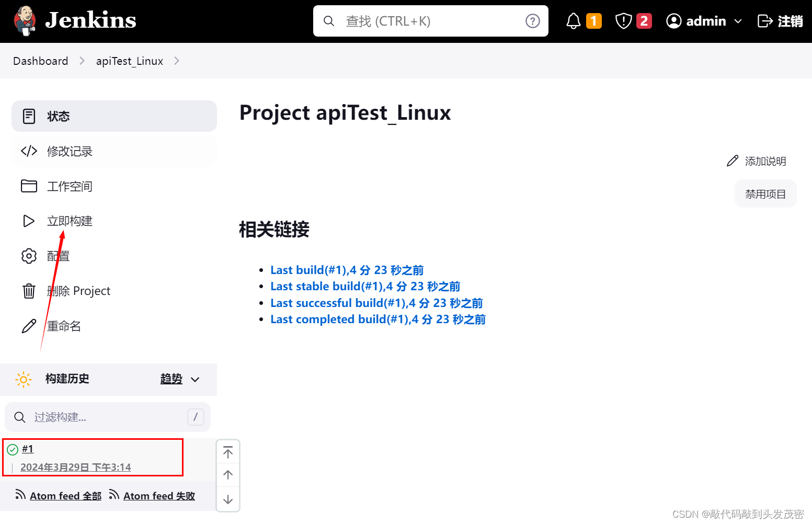Viewport: 812px width, 524px height.
Task: Focus the 过滤构建 filter field
Action: [x=107, y=417]
